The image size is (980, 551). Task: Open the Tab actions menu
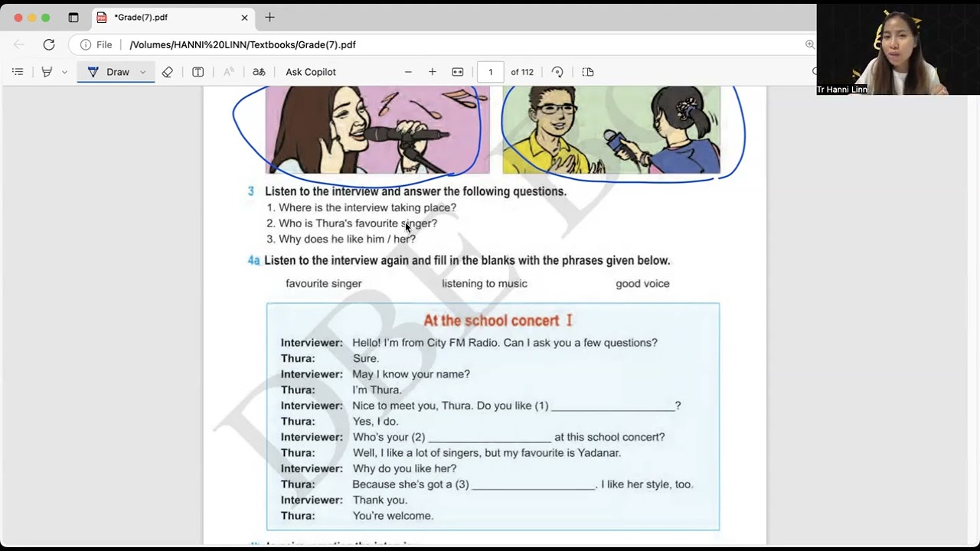click(73, 17)
